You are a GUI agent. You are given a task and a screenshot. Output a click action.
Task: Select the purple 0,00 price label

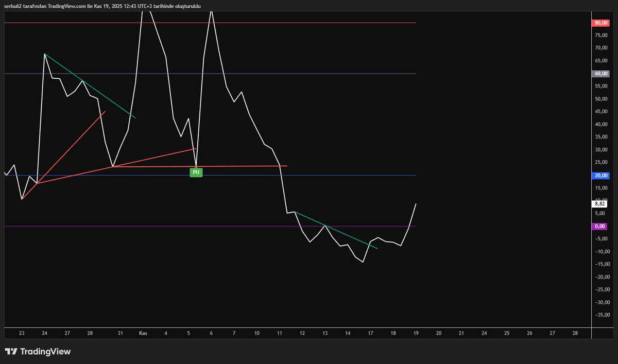point(600,226)
